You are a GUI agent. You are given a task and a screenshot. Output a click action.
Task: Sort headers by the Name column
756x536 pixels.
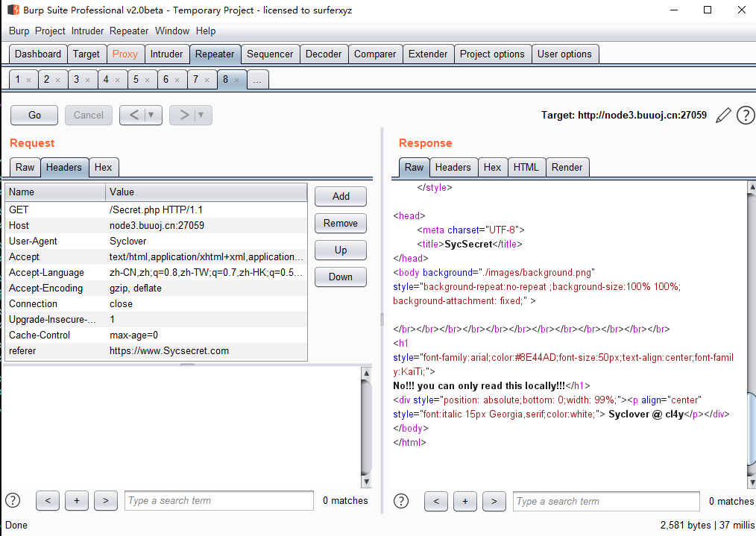[55, 192]
